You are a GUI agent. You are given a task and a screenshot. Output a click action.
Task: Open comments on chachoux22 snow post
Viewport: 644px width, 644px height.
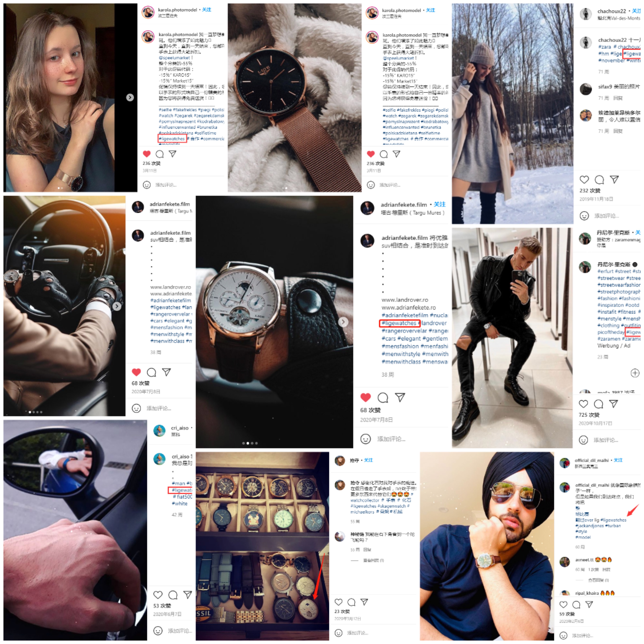point(599,180)
